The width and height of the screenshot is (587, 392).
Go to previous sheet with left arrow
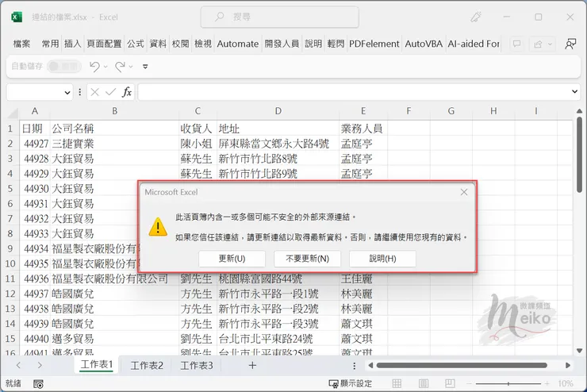tap(19, 365)
